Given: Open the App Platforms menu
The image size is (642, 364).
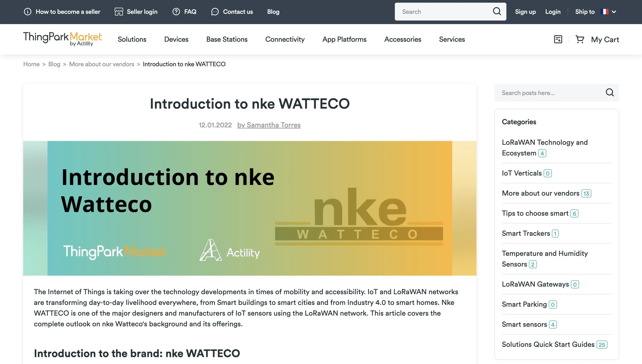Looking at the screenshot, I should [x=344, y=39].
